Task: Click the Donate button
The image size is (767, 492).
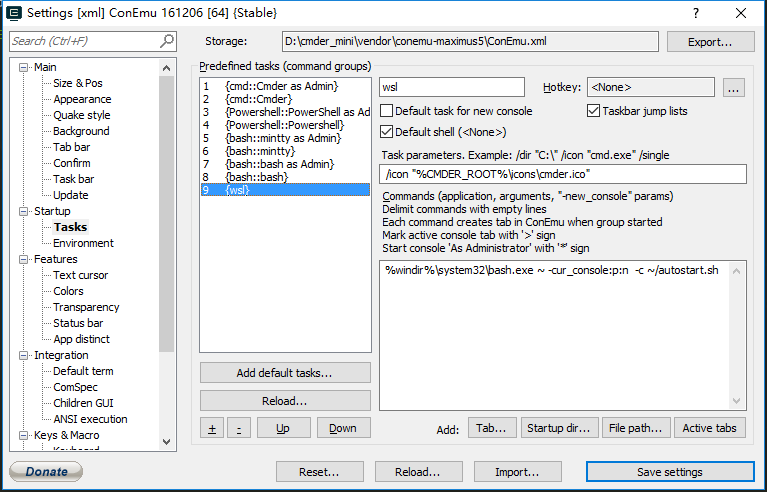Action: click(46, 471)
